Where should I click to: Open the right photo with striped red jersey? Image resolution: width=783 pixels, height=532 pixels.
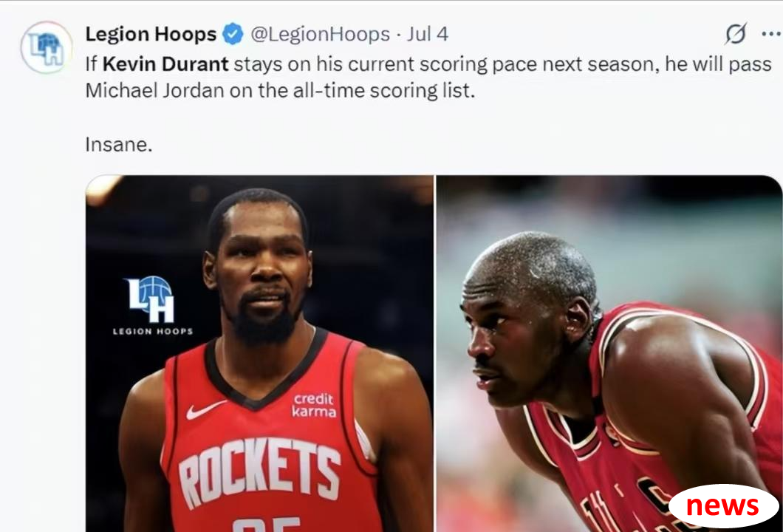pos(609,353)
